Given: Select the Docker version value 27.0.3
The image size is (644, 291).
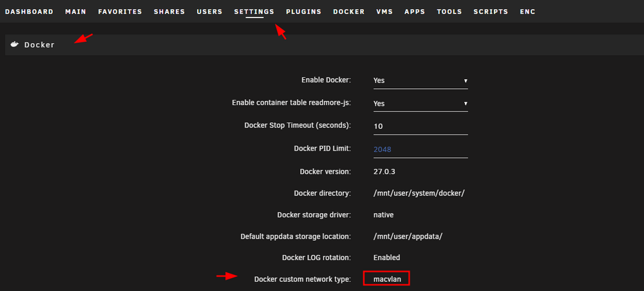Looking at the screenshot, I should click(x=384, y=172).
